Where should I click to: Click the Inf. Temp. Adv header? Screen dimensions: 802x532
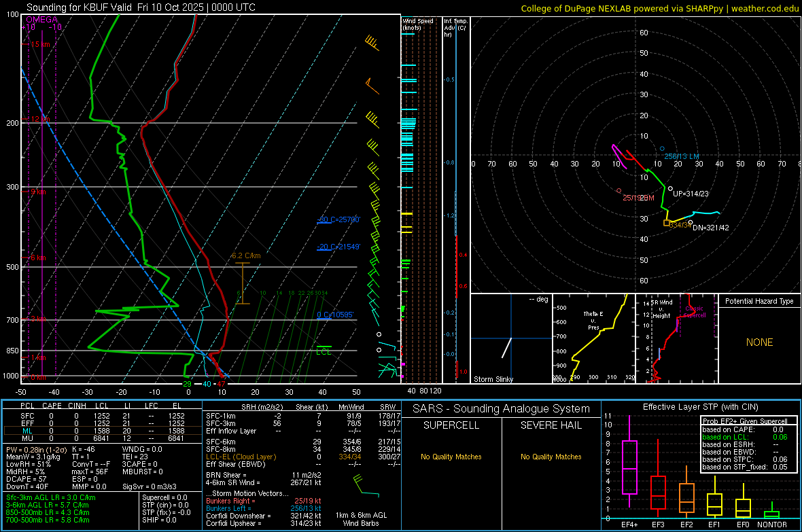pos(455,28)
